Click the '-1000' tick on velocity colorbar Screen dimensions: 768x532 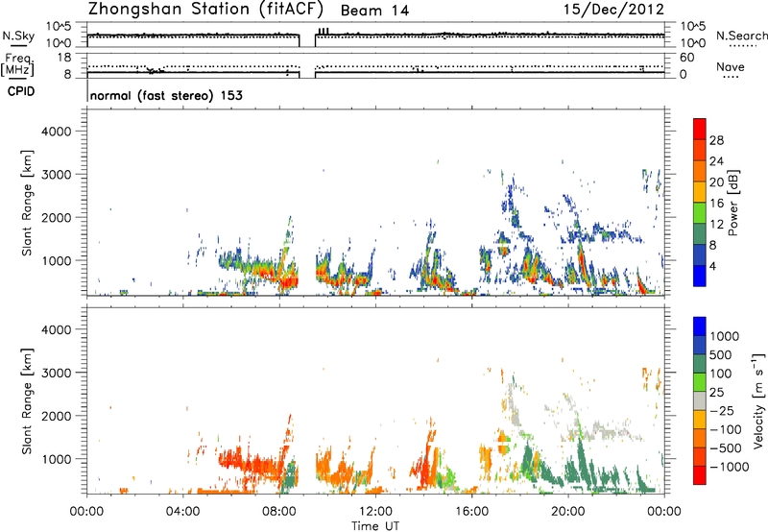[729, 467]
